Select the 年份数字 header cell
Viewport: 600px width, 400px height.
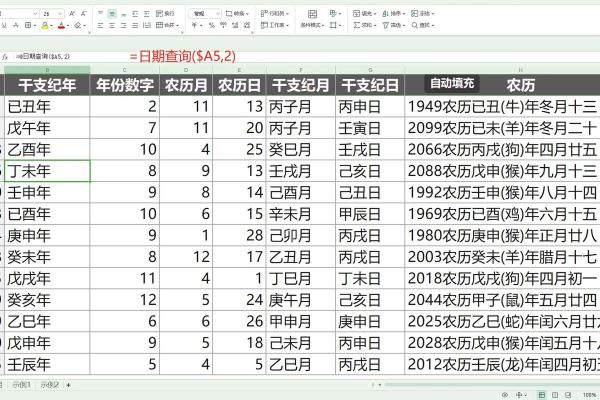pos(125,85)
